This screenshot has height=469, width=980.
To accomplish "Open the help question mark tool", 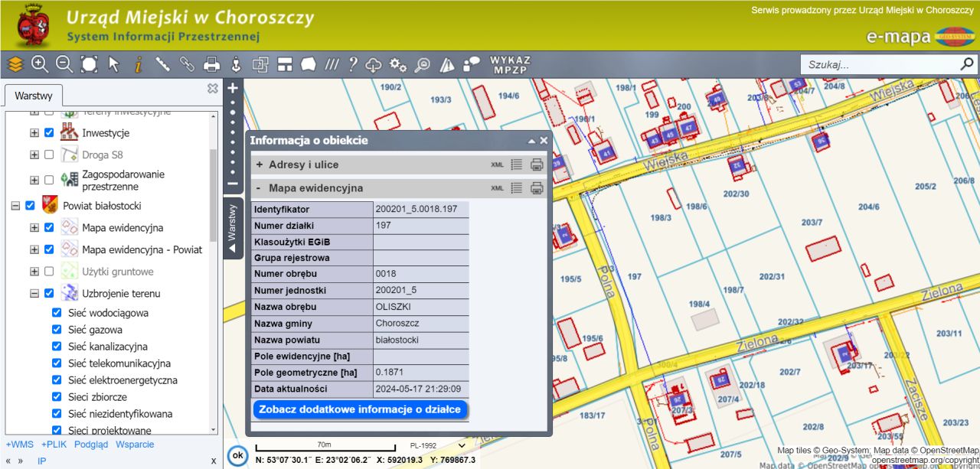I will tap(353, 64).
